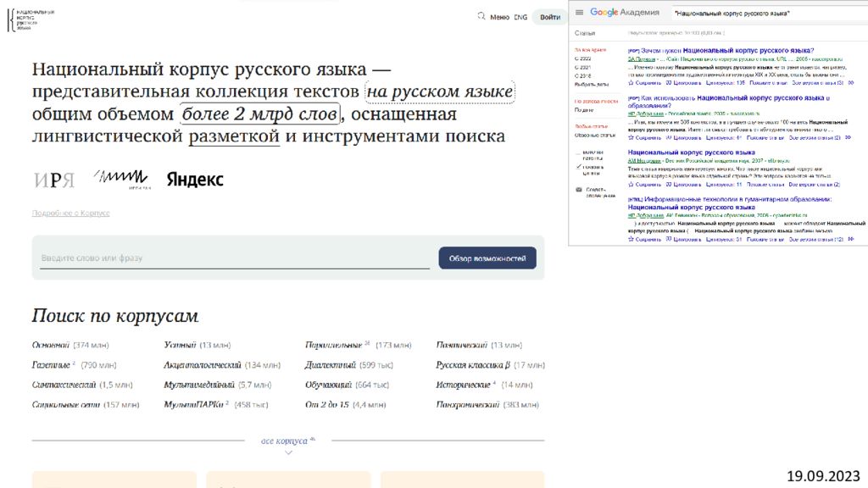Click the ИРЯ partner logo
The image size is (868, 488).
pyautogui.click(x=53, y=180)
